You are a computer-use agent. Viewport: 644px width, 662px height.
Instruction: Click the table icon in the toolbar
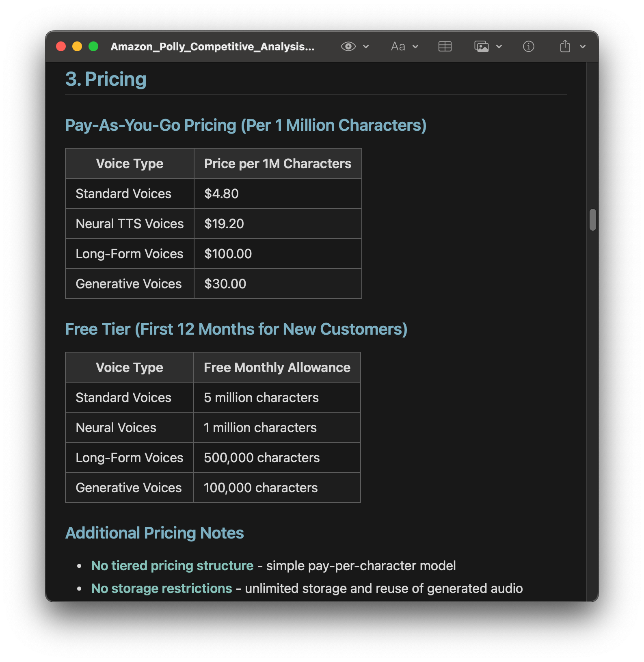click(445, 47)
